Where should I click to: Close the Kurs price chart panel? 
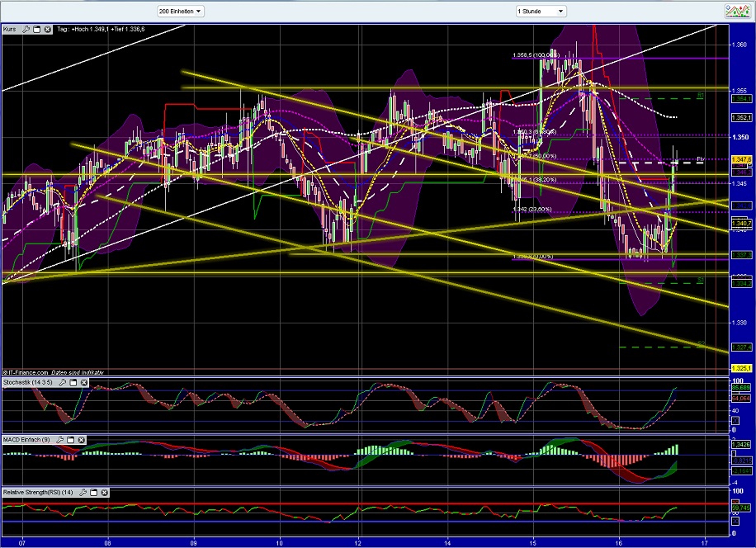pos(47,30)
